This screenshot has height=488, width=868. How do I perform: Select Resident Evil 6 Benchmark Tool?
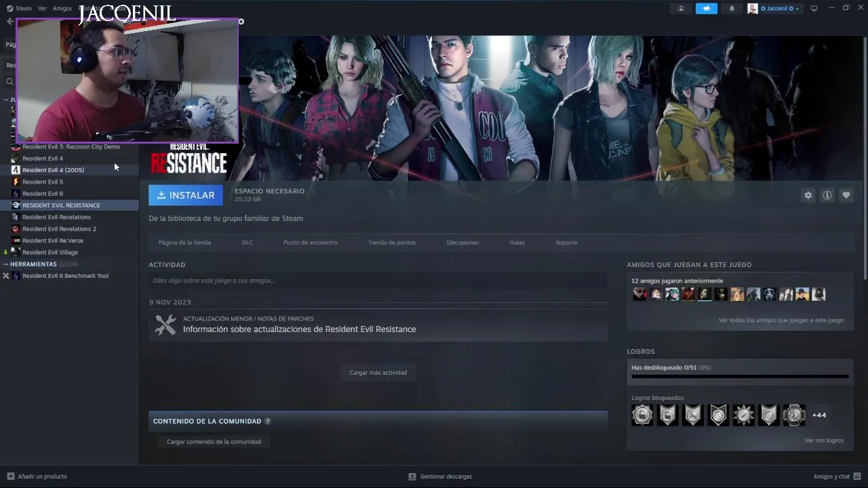pyautogui.click(x=65, y=276)
